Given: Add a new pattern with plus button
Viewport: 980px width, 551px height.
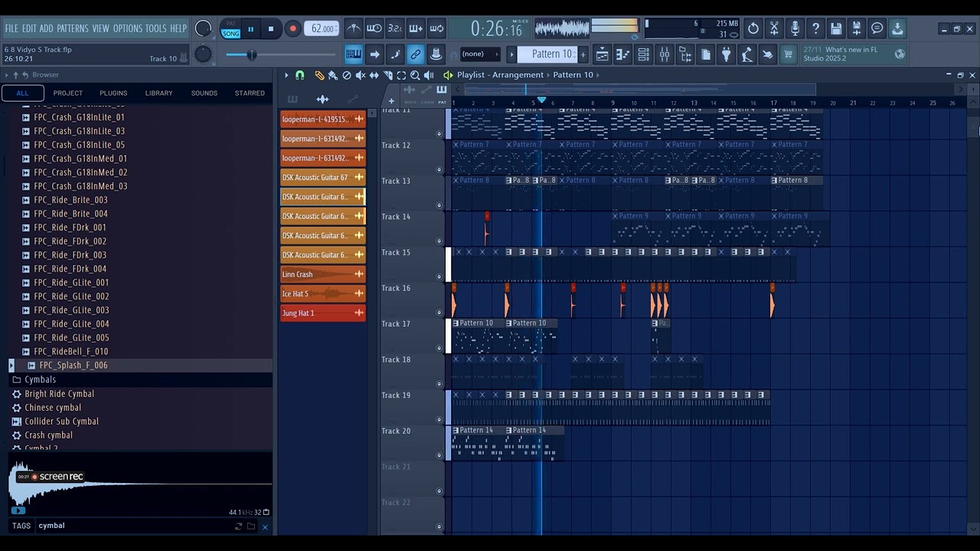Looking at the screenshot, I should click(583, 54).
